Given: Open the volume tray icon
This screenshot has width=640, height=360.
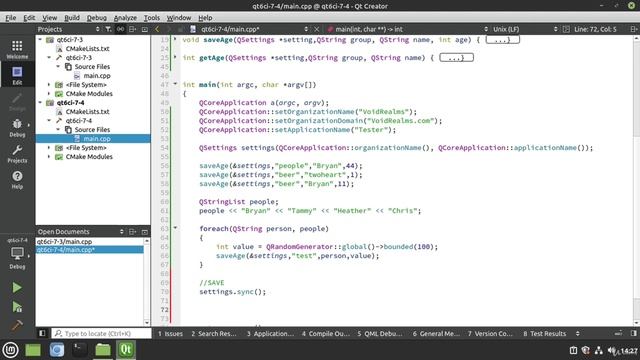Looking at the screenshot, I should 612,350.
